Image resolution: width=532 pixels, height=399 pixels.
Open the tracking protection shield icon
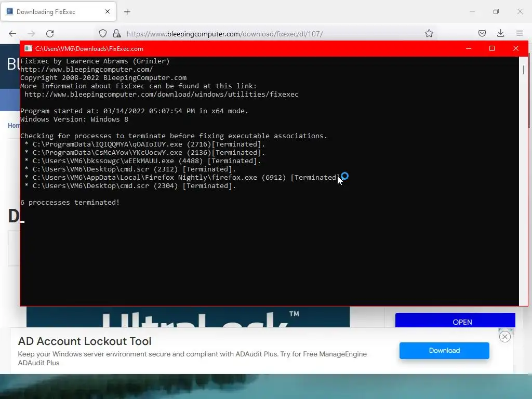(x=103, y=33)
